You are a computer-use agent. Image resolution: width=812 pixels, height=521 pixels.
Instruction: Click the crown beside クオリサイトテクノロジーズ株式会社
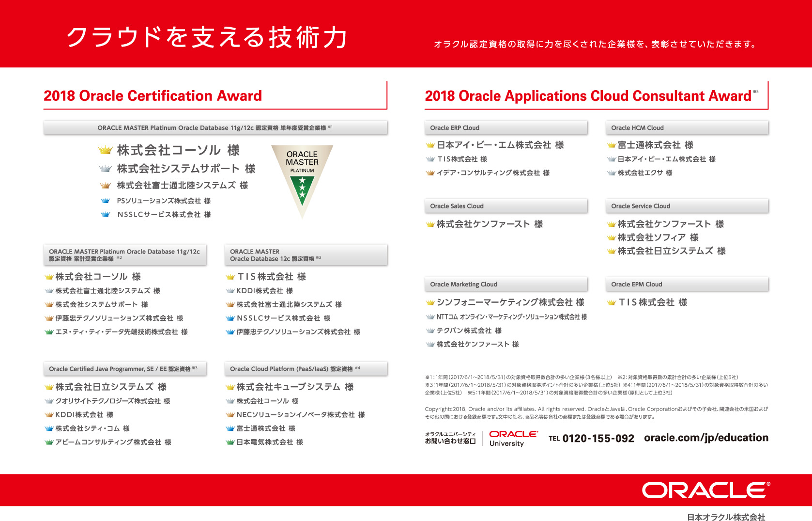click(x=49, y=401)
